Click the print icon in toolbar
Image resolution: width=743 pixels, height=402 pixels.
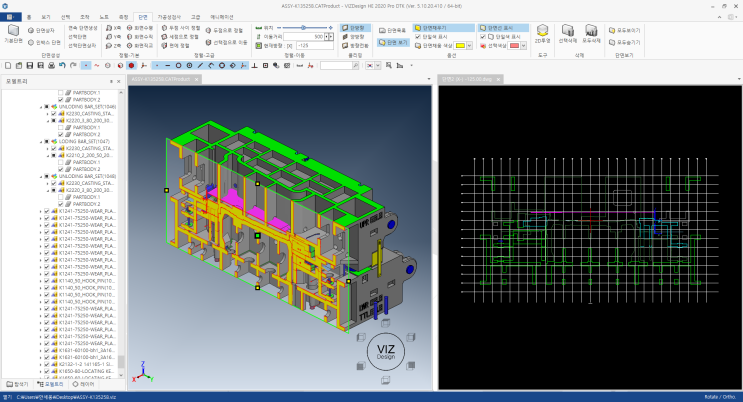coord(51,65)
